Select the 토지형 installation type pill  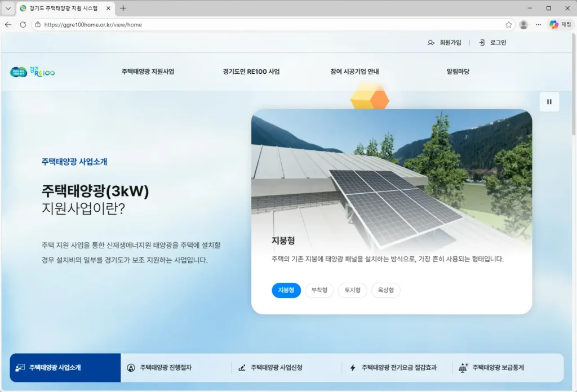[352, 290]
